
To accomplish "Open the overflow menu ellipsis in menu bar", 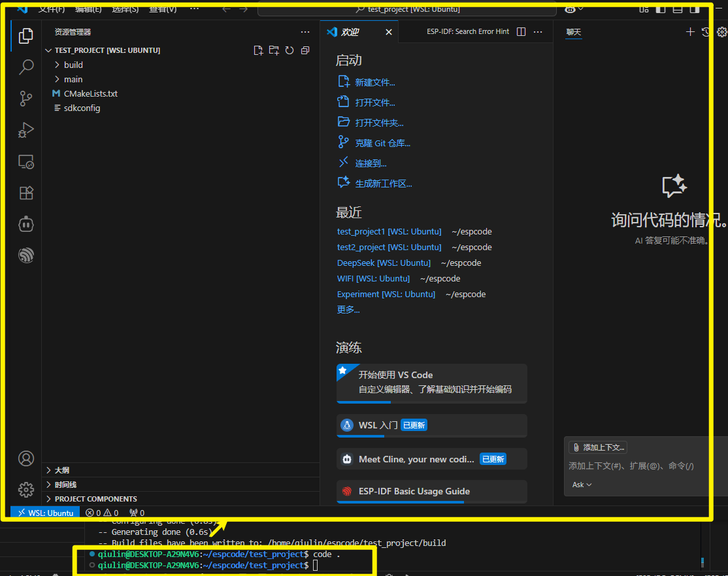I will click(195, 9).
